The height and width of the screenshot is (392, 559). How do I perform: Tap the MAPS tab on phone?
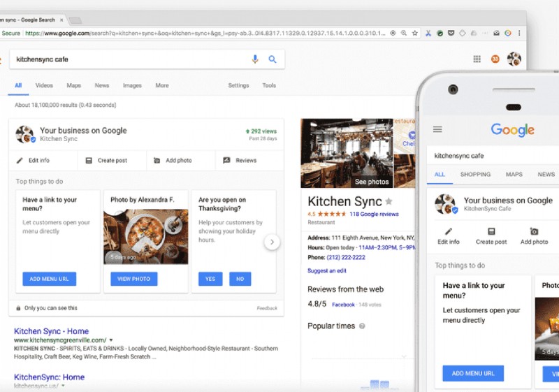tap(514, 174)
